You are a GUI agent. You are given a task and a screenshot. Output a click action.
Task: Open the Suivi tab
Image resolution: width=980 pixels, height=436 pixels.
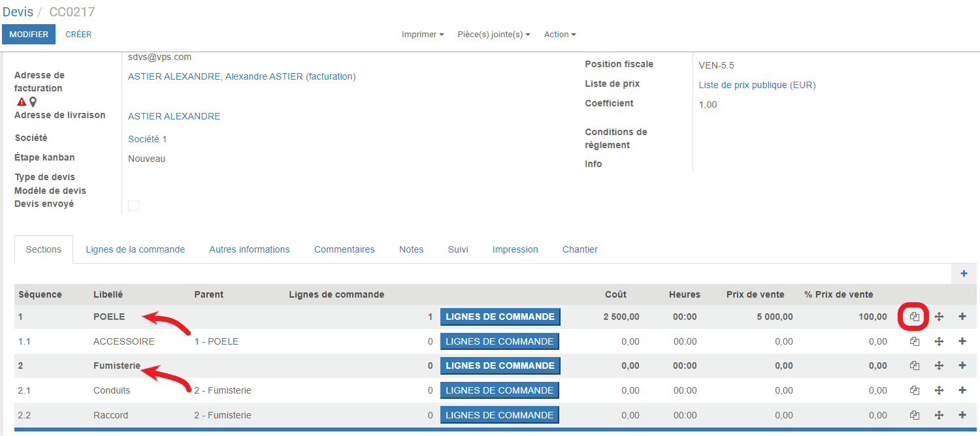[x=458, y=249]
